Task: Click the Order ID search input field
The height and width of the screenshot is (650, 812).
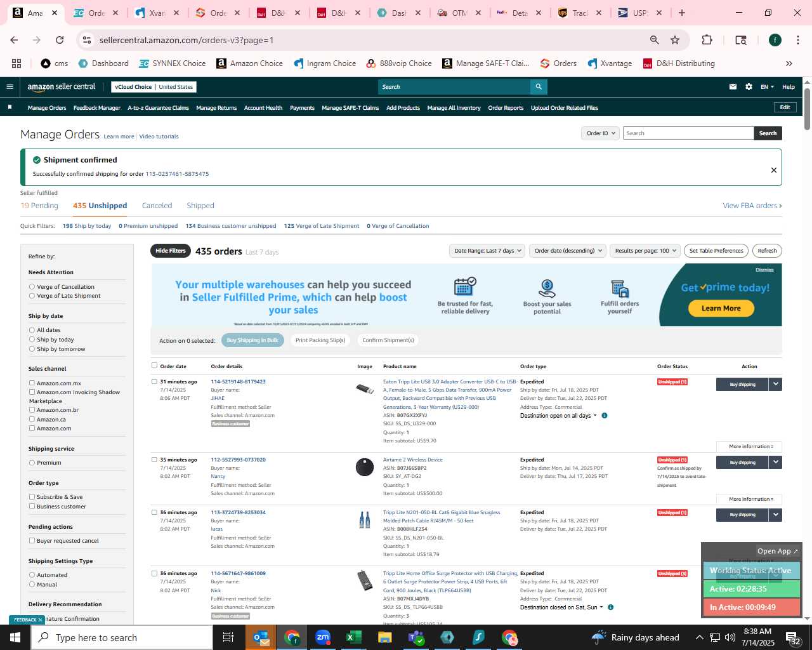Action: coord(688,133)
